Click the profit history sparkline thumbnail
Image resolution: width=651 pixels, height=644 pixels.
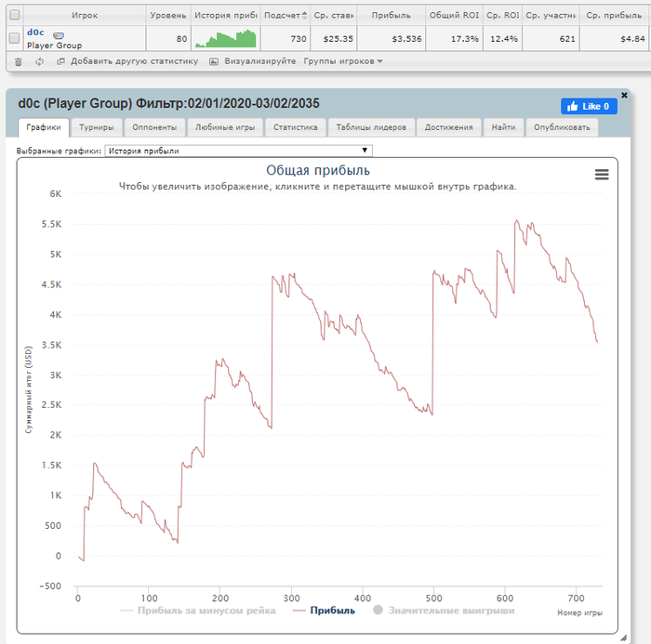[226, 38]
